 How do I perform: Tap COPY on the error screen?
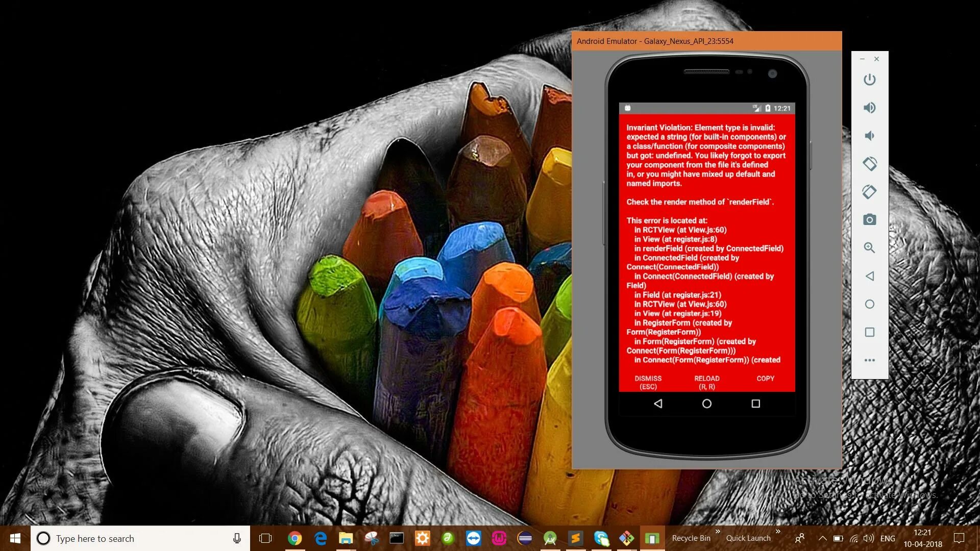coord(765,379)
